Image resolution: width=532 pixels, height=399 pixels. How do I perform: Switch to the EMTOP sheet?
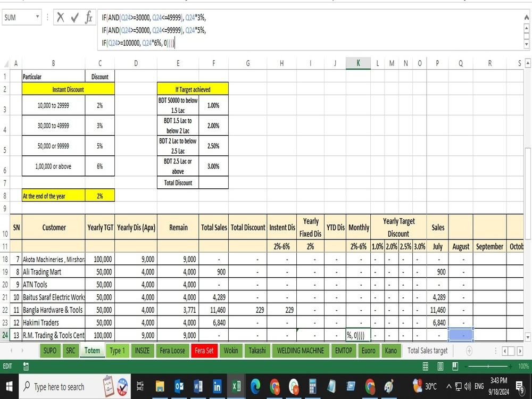tap(343, 351)
